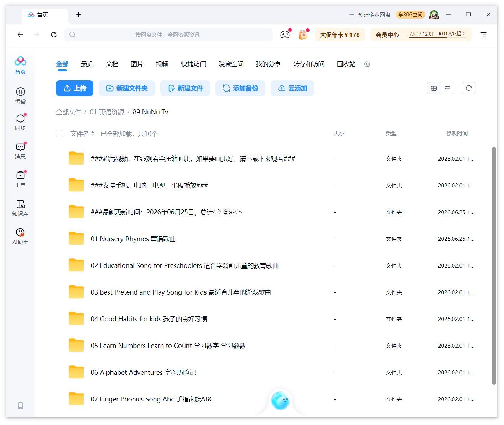Tick the select-all checkbox beside 文件名
The height and width of the screenshot is (425, 504).
[59, 134]
